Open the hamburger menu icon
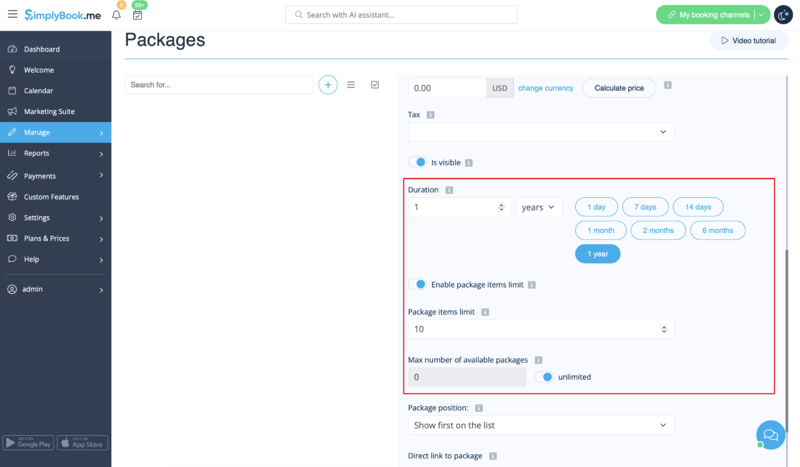Viewport: 800px width, 467px height. pyautogui.click(x=12, y=14)
